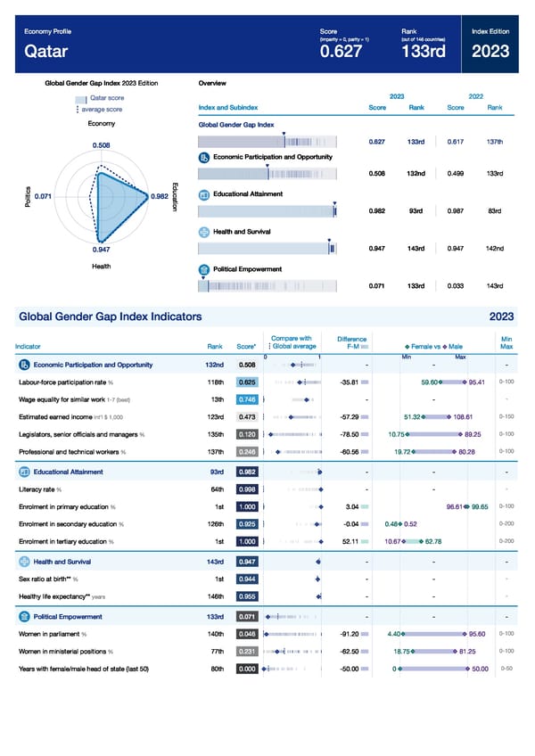
Task: Click the Global Gender Gap Index overview bar
Action: pyautogui.click(x=267, y=142)
